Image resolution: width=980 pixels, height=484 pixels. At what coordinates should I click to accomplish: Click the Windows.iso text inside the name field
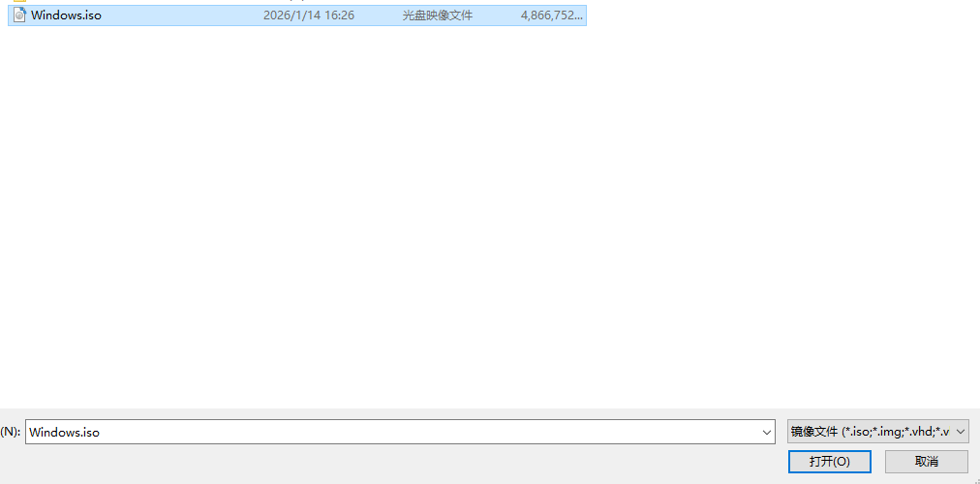coord(65,433)
